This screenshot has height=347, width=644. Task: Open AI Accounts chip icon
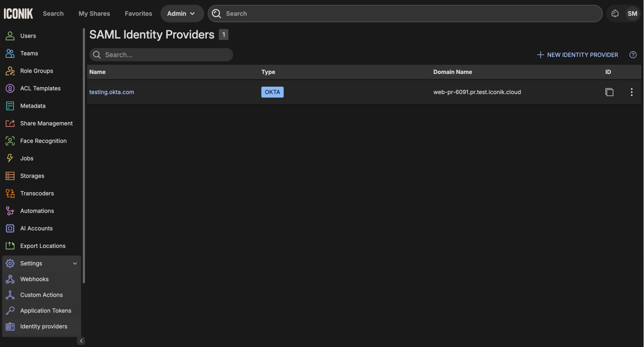point(10,228)
